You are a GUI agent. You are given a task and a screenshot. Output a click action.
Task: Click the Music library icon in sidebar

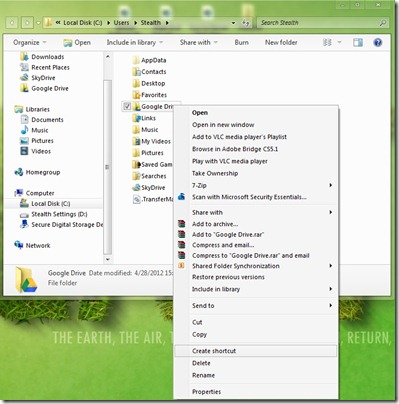(x=24, y=130)
